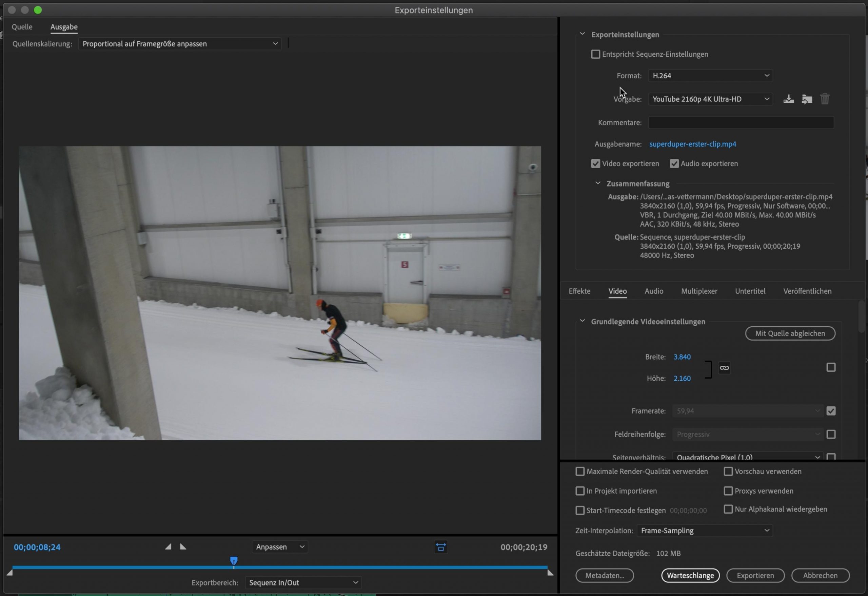Switch to the Audio tab
This screenshot has width=868, height=596.
coord(654,291)
